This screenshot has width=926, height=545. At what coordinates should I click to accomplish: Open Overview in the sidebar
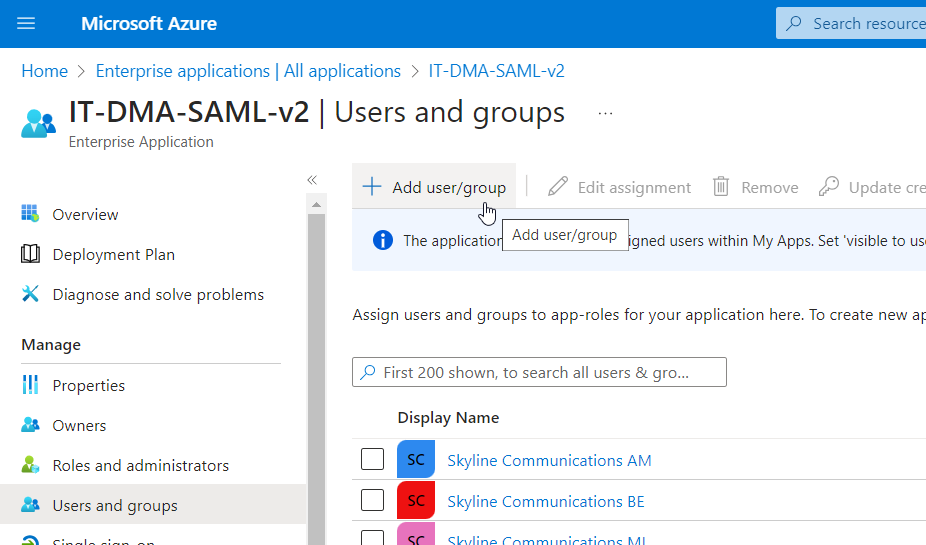coord(85,214)
